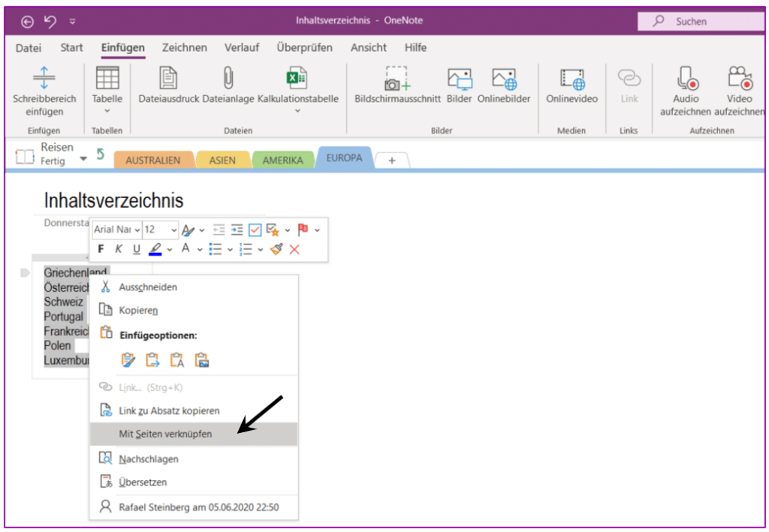Viewport: 769px width, 532px height.
Task: Click Video aufzeichnen icon
Action: tap(740, 78)
